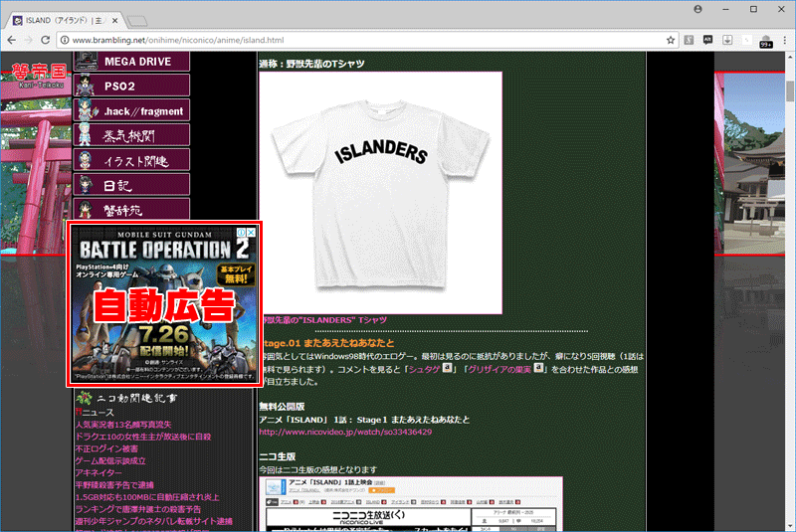
Task: Click the Alt text extension icon
Action: [708, 40]
